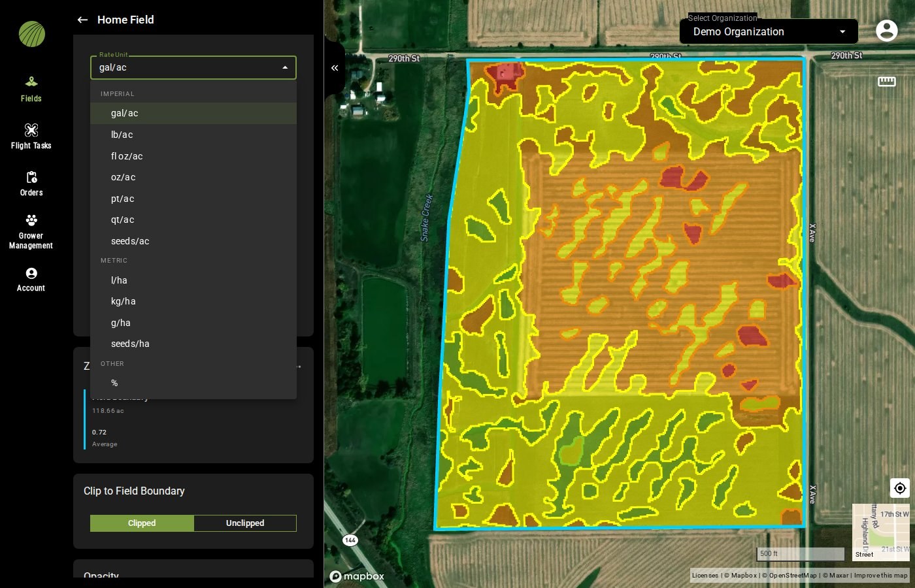Choose seeds/ac rate unit

[193, 241]
